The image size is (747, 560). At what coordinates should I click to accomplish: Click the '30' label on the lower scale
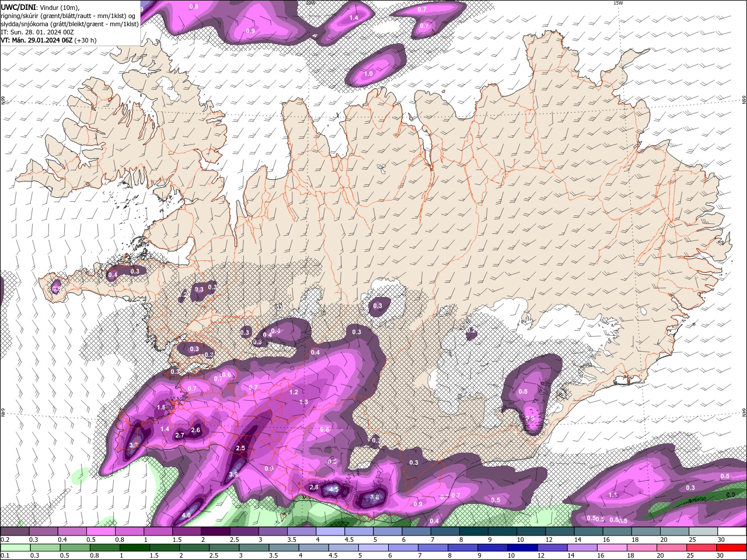point(721,556)
